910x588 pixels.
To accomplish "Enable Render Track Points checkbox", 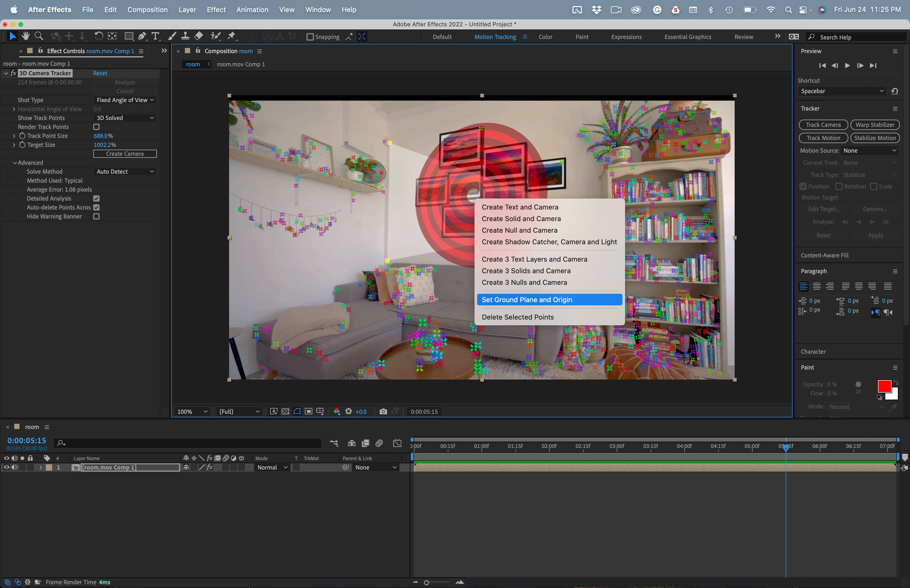I will (96, 127).
